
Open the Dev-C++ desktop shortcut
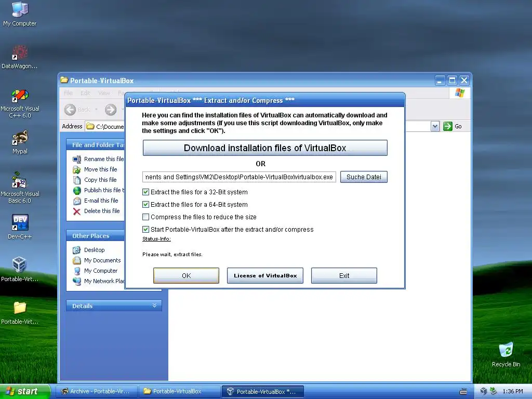(x=20, y=227)
